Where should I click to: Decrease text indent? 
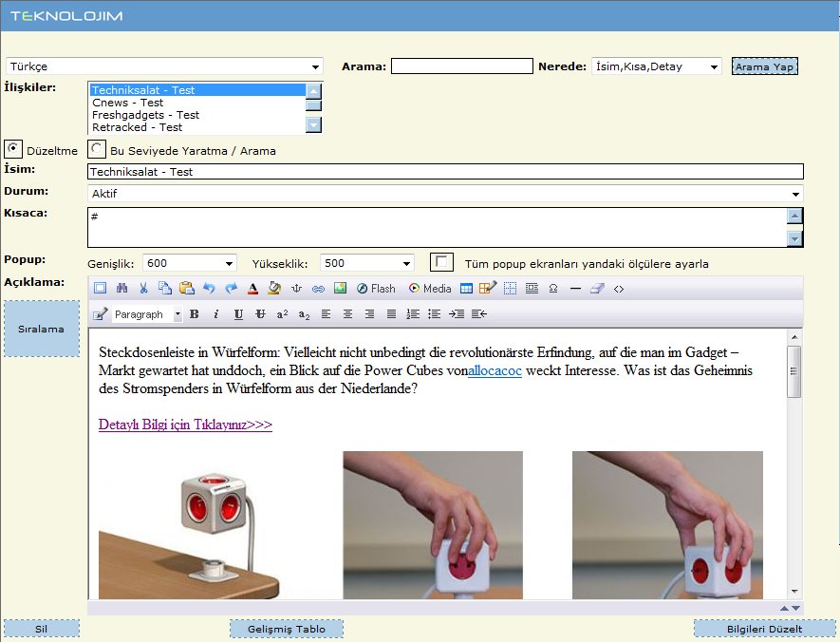pos(479,314)
